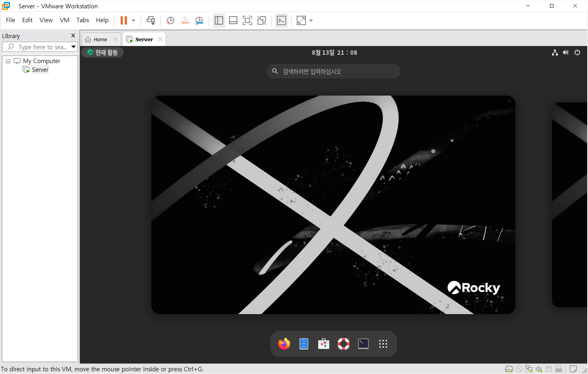Toggle the library sidebar view
Viewport: 588px width, 374px height.
pyautogui.click(x=219, y=20)
